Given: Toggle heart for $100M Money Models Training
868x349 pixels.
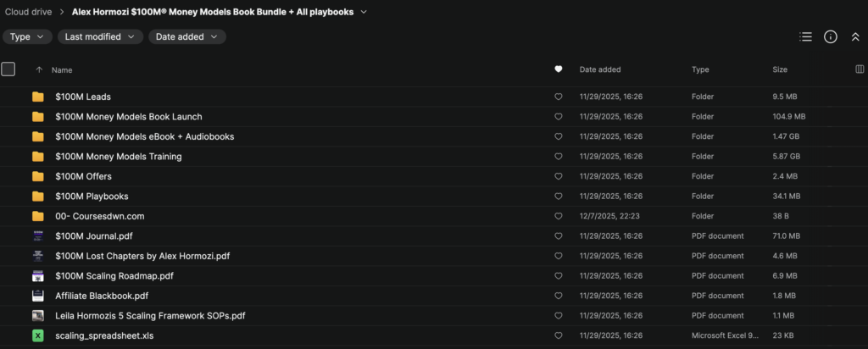Looking at the screenshot, I should pos(558,157).
